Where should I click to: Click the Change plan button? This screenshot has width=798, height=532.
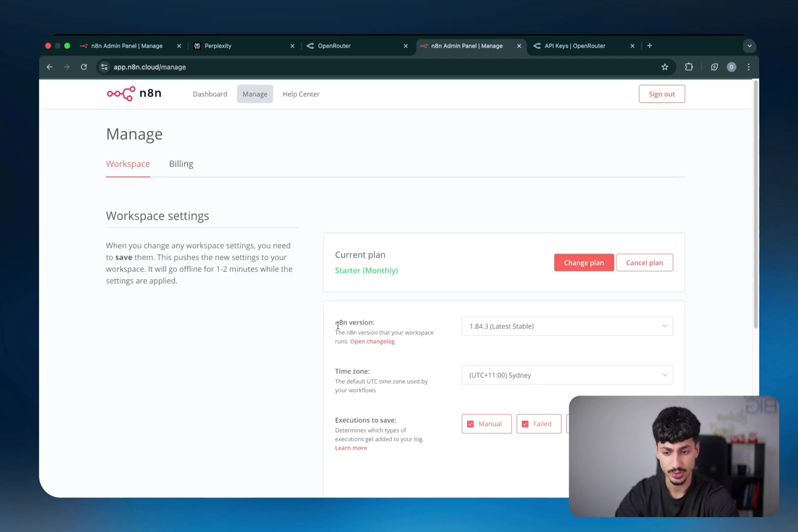pos(584,263)
